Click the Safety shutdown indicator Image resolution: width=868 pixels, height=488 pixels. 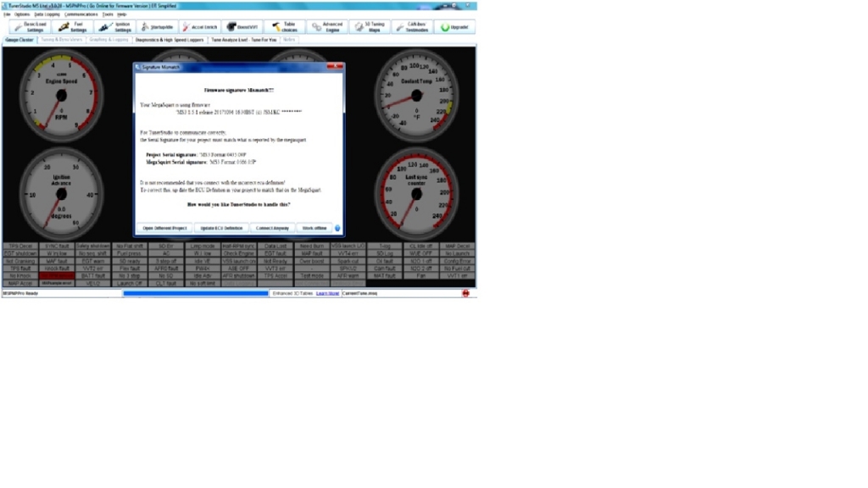93,247
